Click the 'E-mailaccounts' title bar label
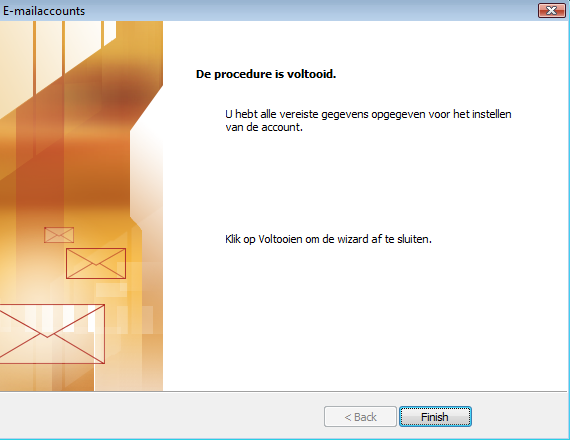The width and height of the screenshot is (570, 440). (x=44, y=11)
